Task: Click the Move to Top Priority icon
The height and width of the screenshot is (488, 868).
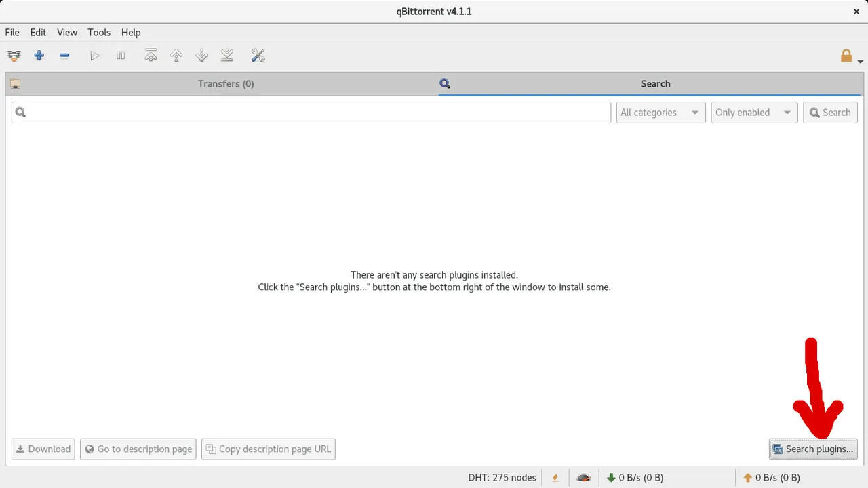Action: pos(151,56)
